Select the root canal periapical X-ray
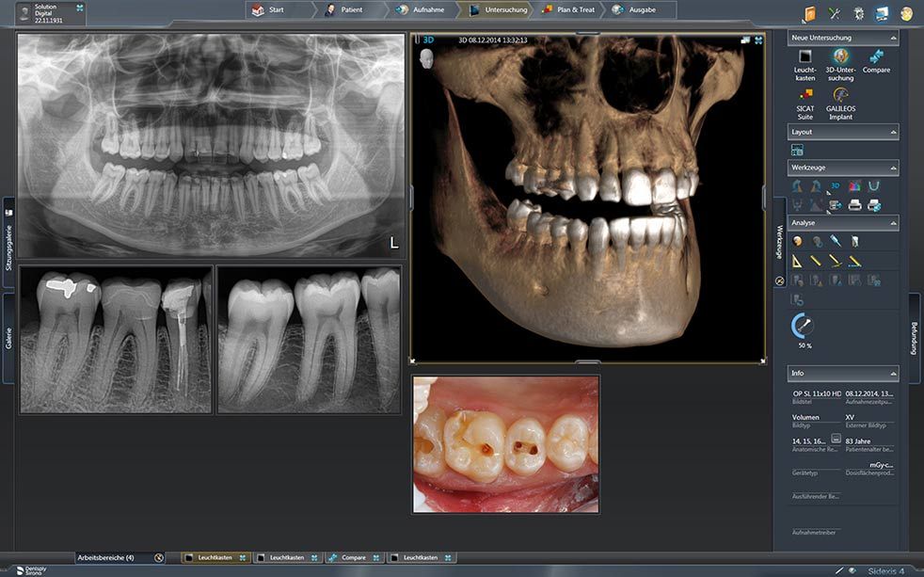 (116, 340)
